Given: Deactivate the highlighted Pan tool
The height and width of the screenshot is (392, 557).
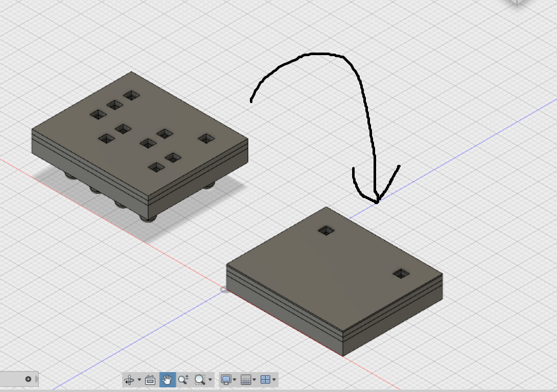Looking at the screenshot, I should pos(167,379).
